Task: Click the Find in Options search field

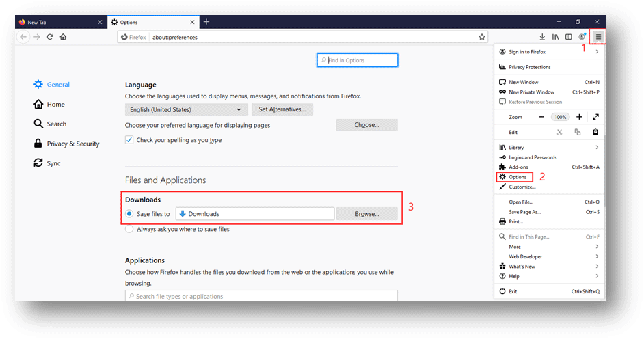Action: coord(358,60)
